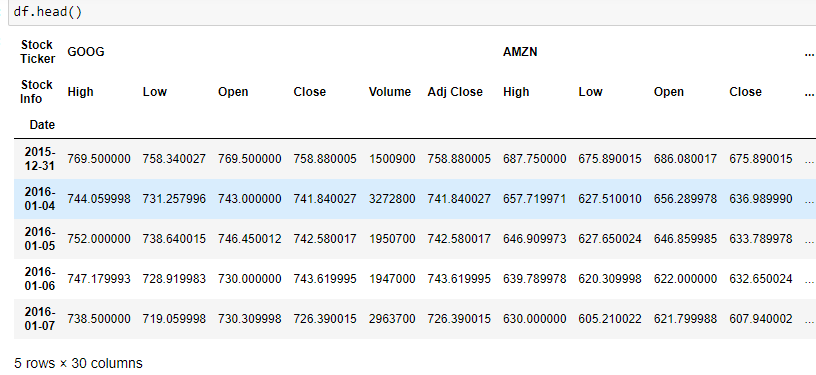Select cell value 646.909973
This screenshot has width=816, height=375.
[x=534, y=239]
